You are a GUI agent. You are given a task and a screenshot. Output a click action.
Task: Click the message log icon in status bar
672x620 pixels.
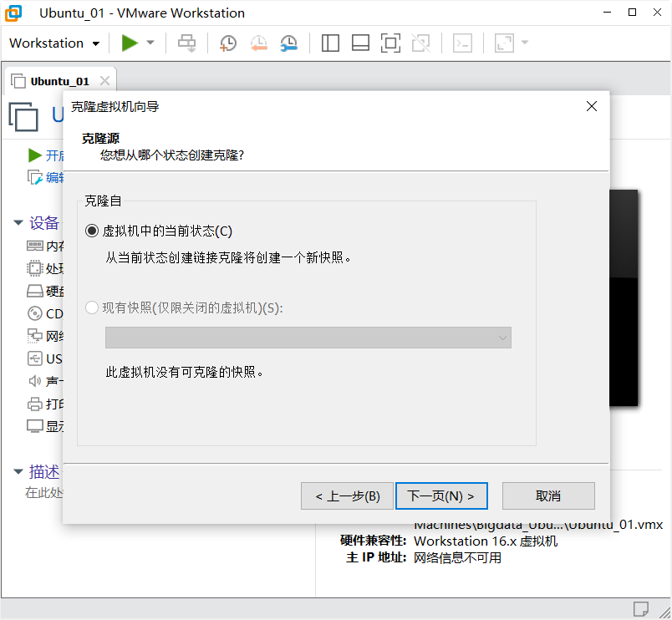(x=641, y=609)
